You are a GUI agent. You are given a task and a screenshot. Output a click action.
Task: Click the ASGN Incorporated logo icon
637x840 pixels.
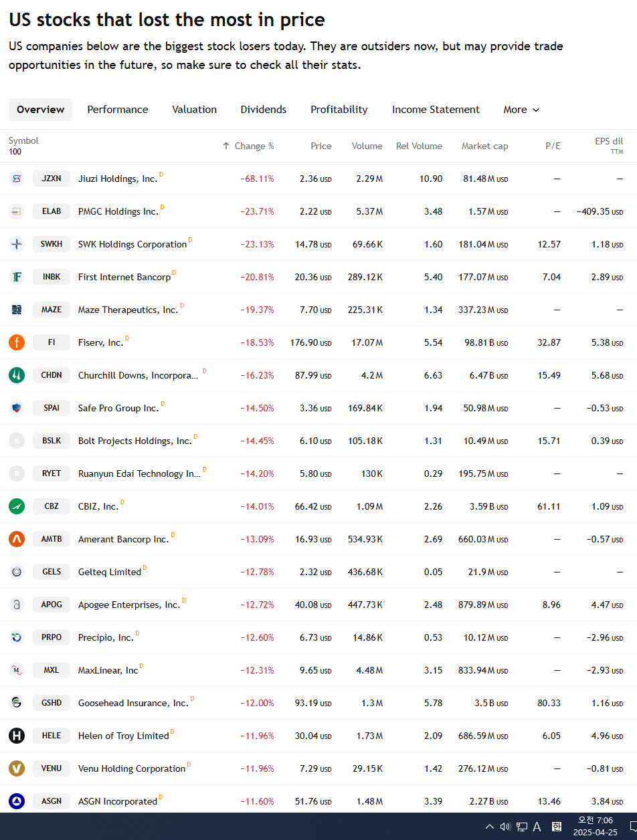(x=17, y=801)
